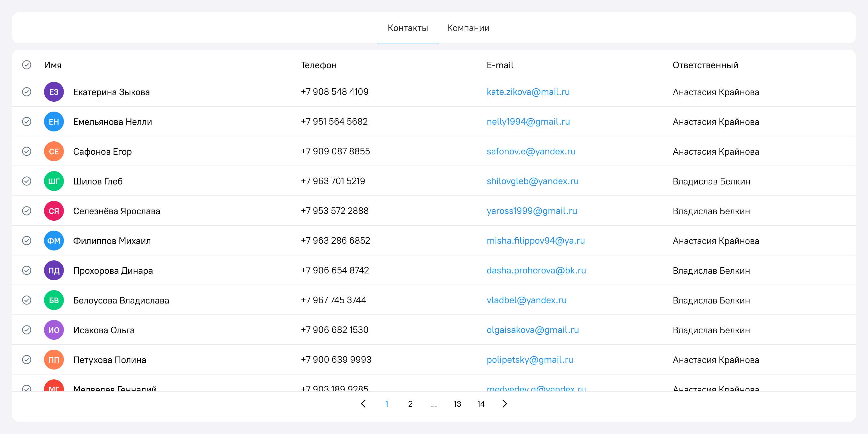Click the БВ avatar for Белоусова Владислава
Image resolution: width=868 pixels, height=434 pixels.
54,300
